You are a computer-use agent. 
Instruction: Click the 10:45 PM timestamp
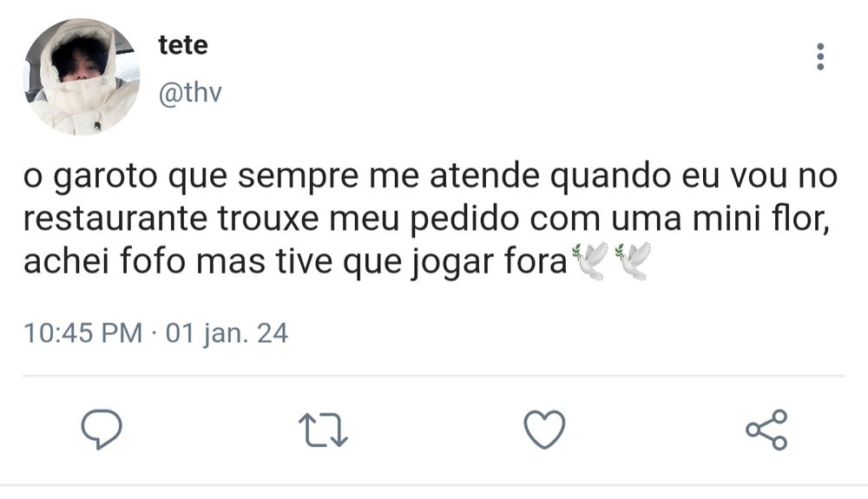click(83, 333)
